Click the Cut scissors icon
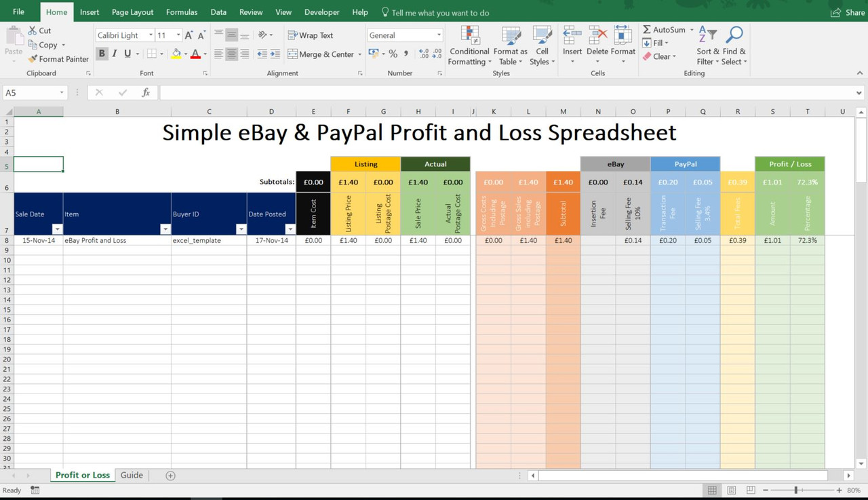 (x=33, y=31)
